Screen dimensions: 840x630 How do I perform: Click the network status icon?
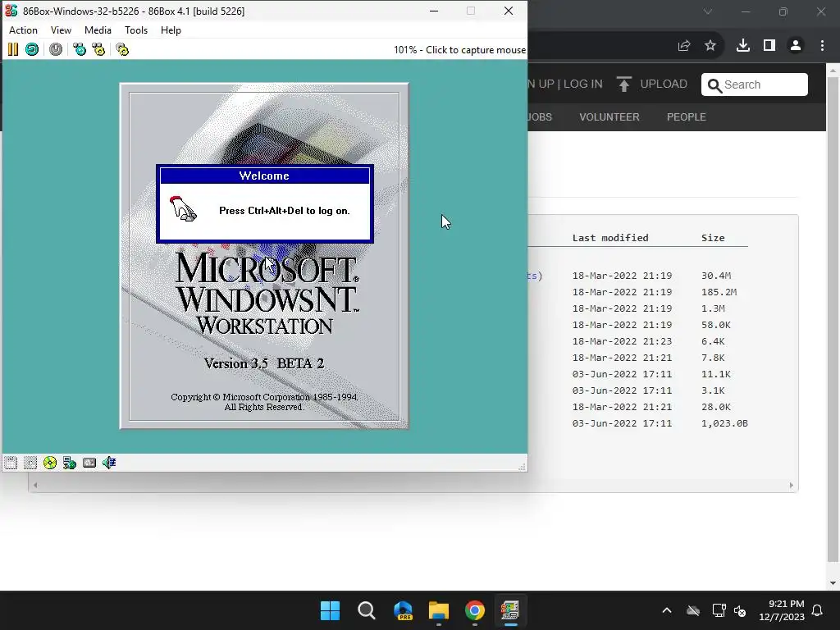[x=70, y=463]
